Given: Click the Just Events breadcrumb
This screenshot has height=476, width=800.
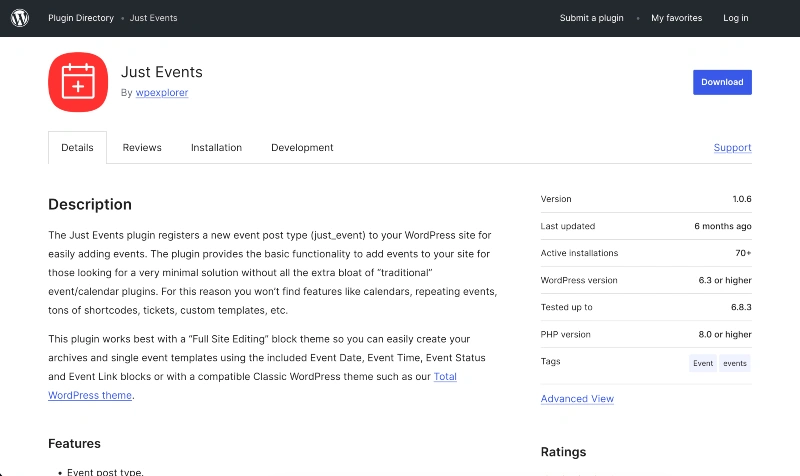Looking at the screenshot, I should (154, 18).
